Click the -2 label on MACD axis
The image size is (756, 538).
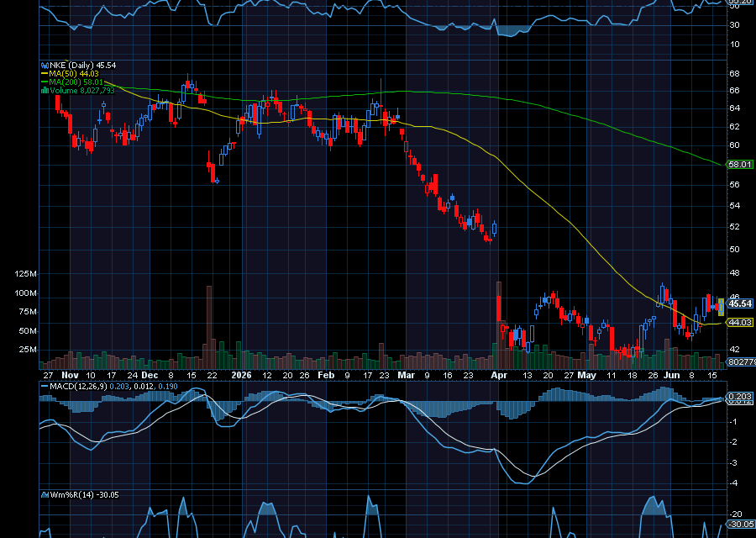732,442
